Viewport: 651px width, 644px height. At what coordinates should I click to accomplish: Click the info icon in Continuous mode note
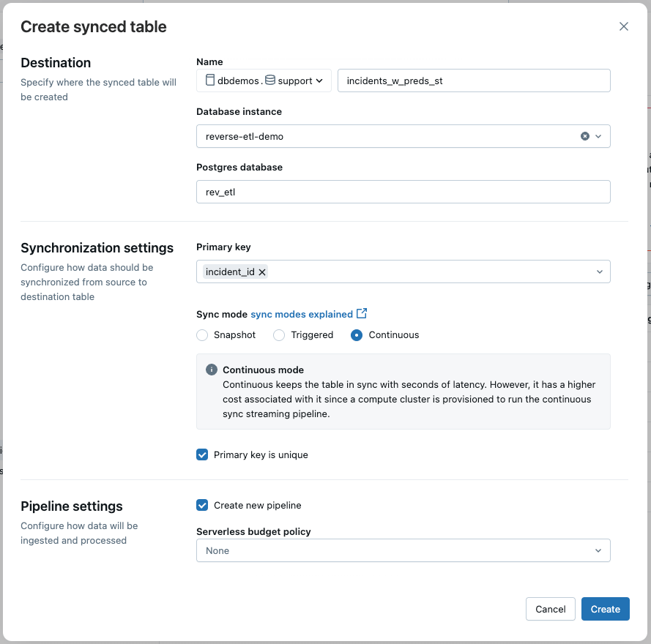[x=212, y=370]
